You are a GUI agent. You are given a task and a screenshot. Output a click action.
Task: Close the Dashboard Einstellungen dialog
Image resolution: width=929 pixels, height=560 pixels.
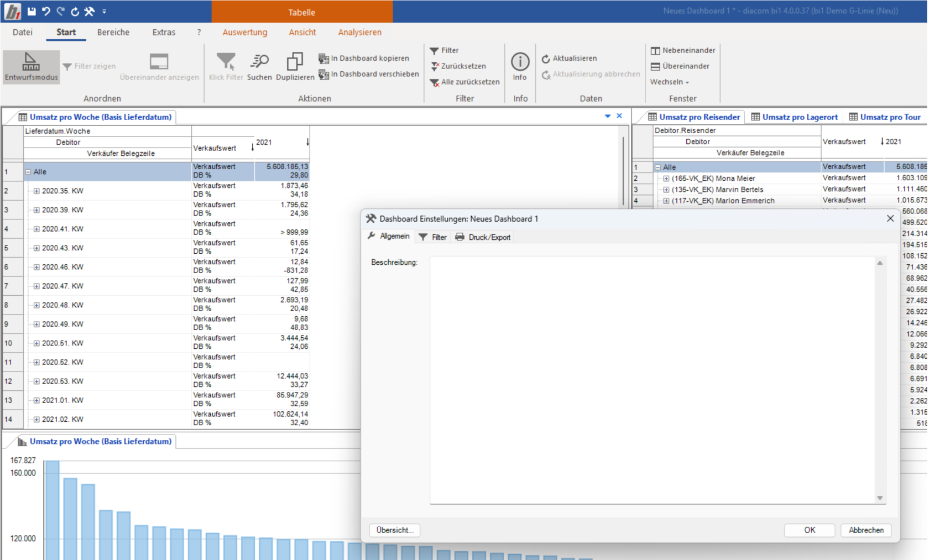890,218
